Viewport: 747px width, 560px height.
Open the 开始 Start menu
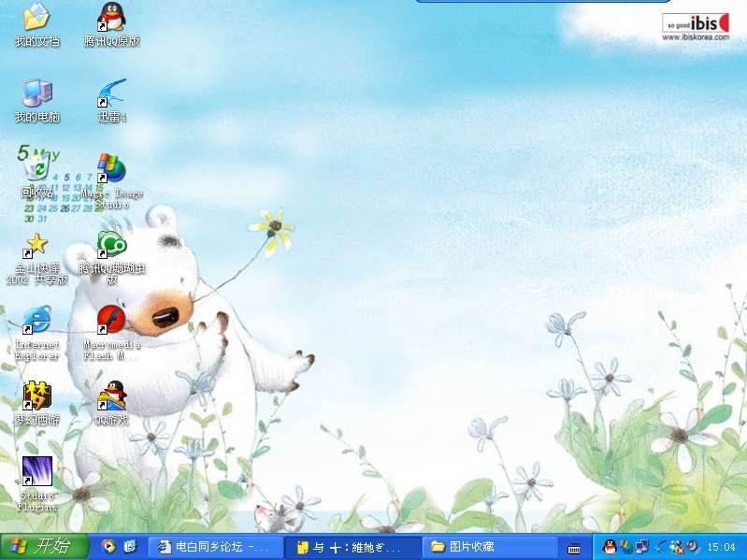coord(44,547)
